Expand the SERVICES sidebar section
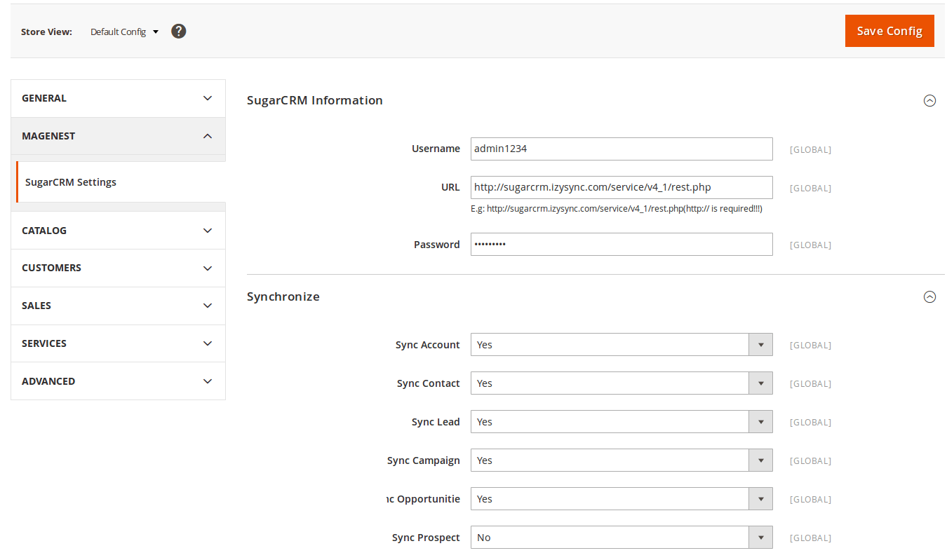This screenshot has width=947, height=560. (118, 343)
